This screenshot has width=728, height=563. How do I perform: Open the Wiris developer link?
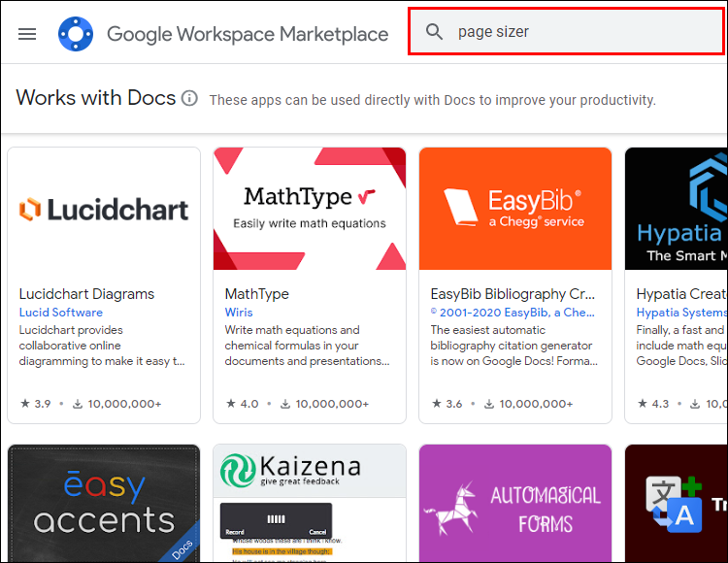click(x=239, y=313)
